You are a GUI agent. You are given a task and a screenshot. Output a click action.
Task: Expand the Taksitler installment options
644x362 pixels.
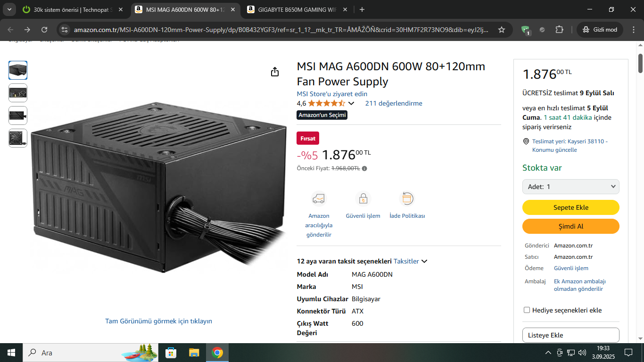410,261
